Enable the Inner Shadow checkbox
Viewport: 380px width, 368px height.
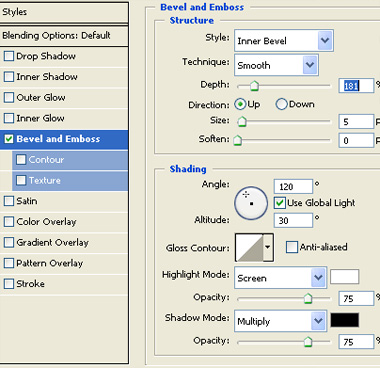click(x=9, y=77)
